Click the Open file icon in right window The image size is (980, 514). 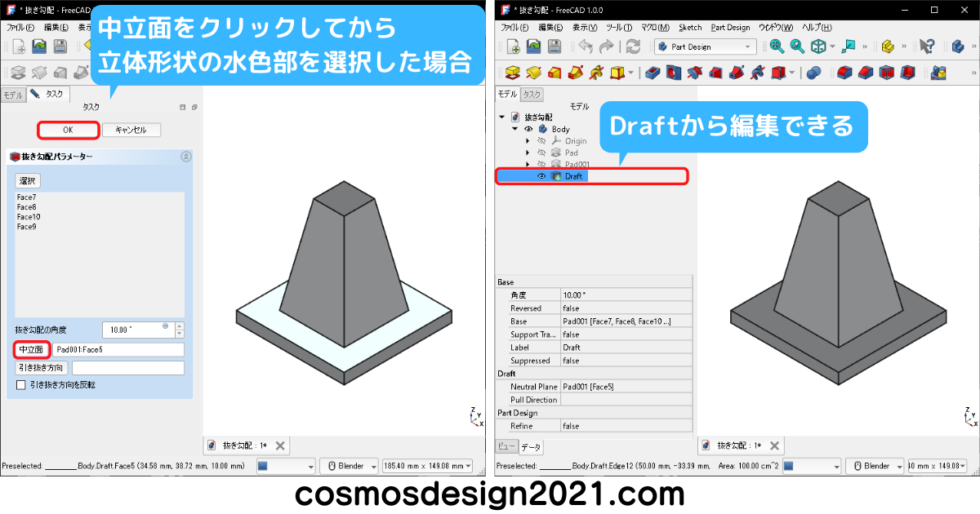533,47
